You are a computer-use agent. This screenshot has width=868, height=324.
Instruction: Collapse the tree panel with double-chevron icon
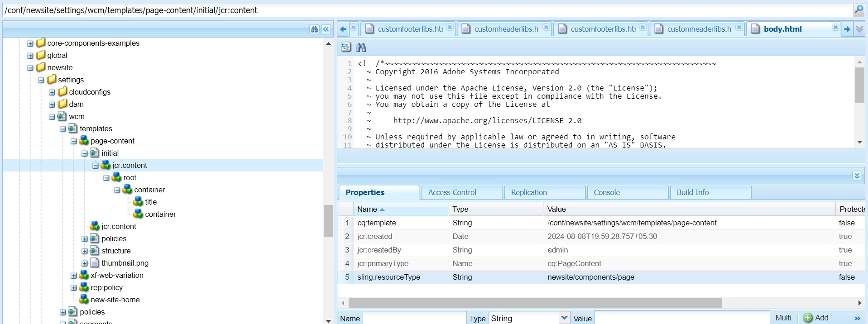(326, 29)
